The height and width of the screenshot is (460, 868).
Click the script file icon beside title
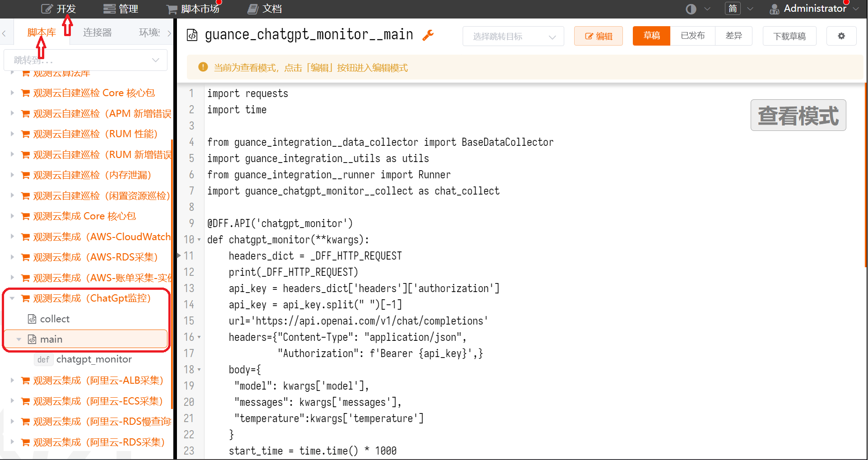point(192,35)
